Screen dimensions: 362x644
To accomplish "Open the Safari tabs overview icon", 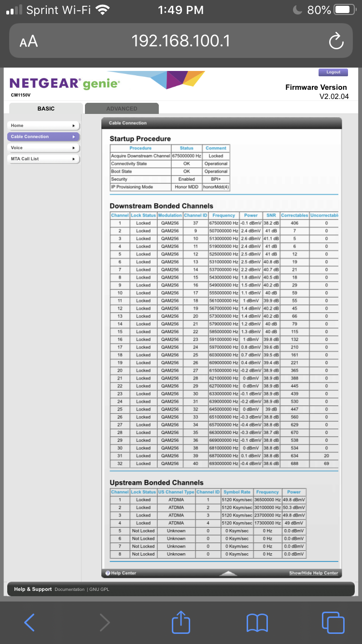I will tap(333, 622).
